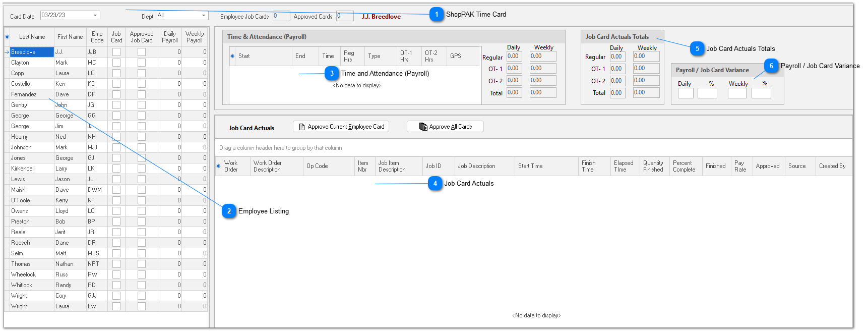Select callout badge 3 for Time and Attendance

point(332,73)
